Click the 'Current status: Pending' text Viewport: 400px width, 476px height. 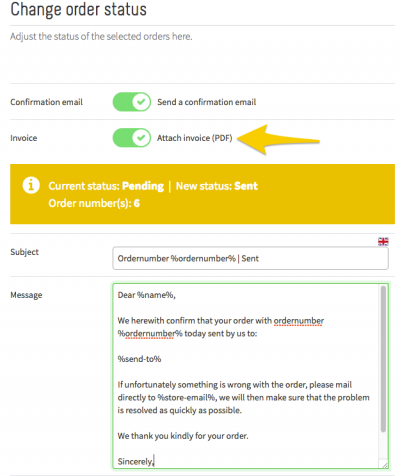(x=106, y=186)
